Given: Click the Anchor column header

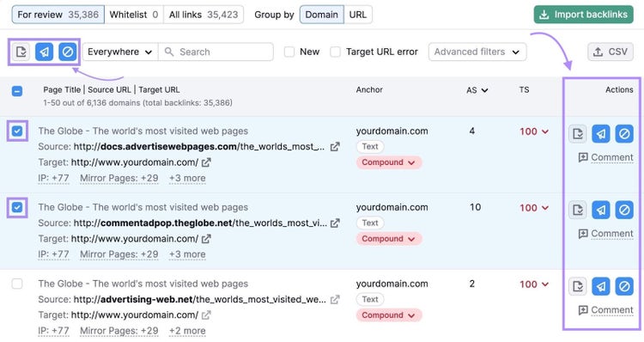Looking at the screenshot, I should point(369,89).
